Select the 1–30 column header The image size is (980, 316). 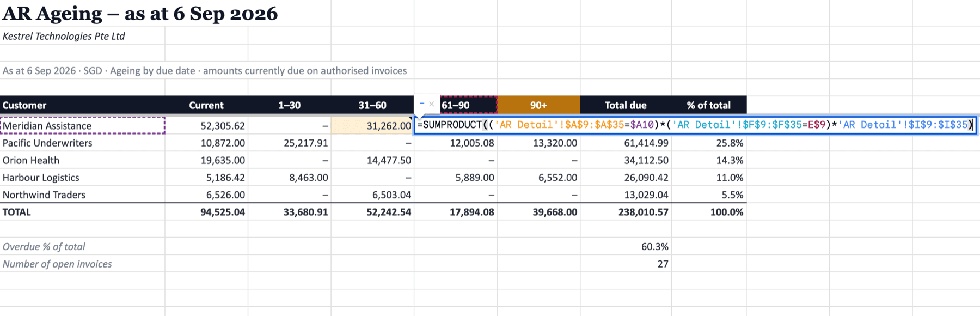(x=289, y=105)
